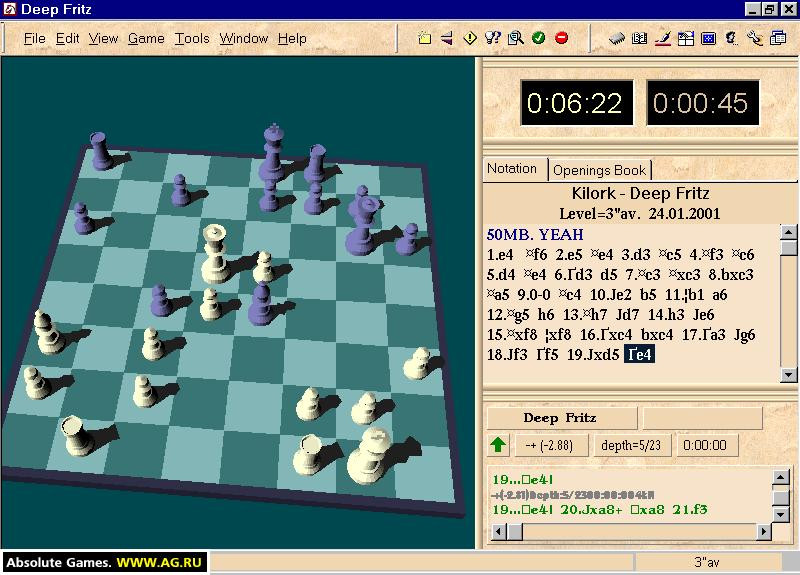Image resolution: width=800 pixels, height=575 pixels.
Task: Click the engine output scroll right arrow
Action: pyautogui.click(x=763, y=532)
